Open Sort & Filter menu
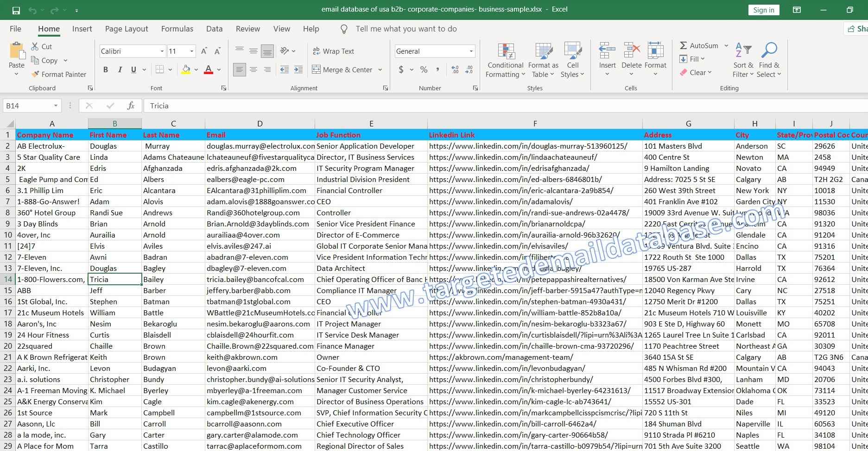 [743, 61]
